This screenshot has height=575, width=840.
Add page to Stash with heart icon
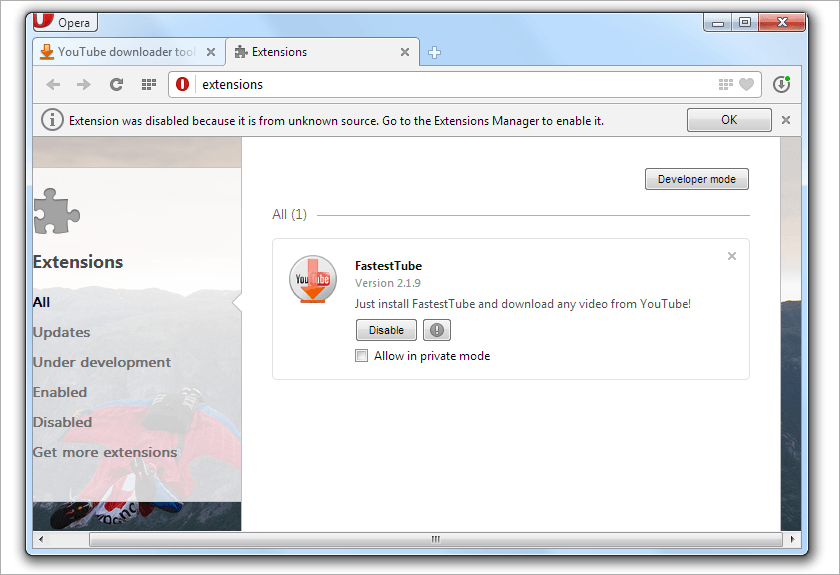pyautogui.click(x=746, y=84)
